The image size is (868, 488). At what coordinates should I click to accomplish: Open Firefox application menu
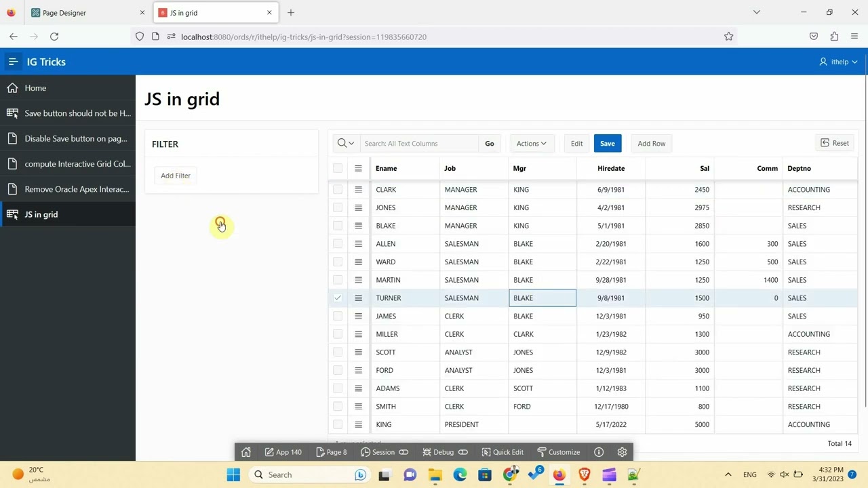[854, 37]
